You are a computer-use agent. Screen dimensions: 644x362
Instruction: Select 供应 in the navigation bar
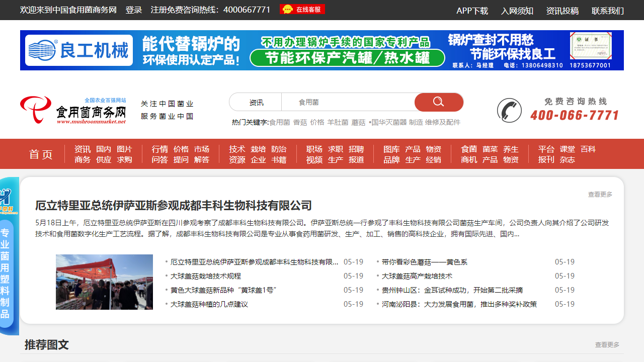(x=104, y=160)
